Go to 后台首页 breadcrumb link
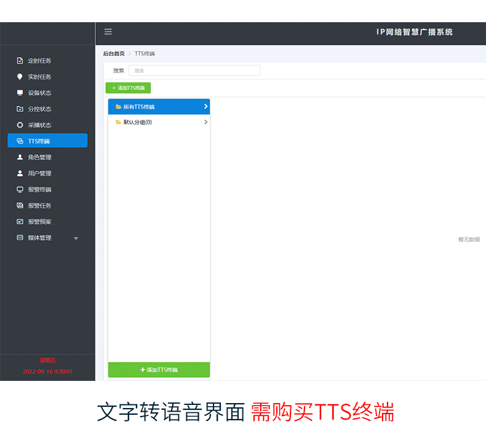Image resolution: width=486 pixels, height=448 pixels. pyautogui.click(x=114, y=54)
